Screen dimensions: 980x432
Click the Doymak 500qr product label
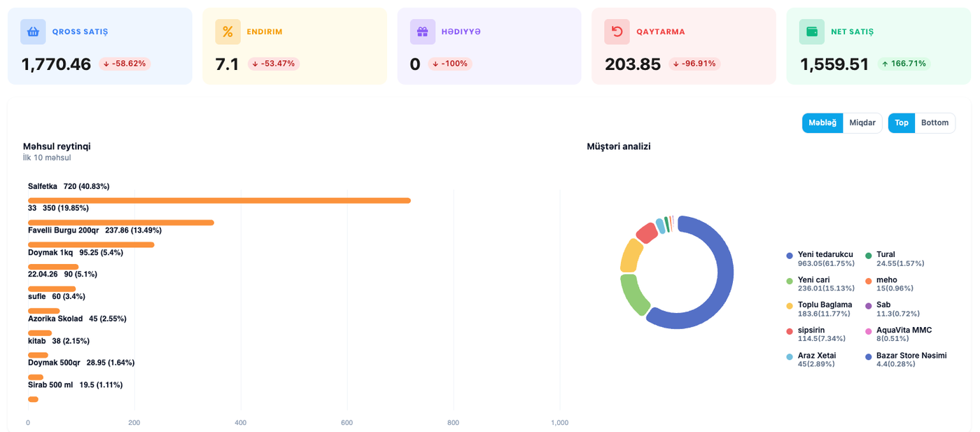pyautogui.click(x=55, y=363)
